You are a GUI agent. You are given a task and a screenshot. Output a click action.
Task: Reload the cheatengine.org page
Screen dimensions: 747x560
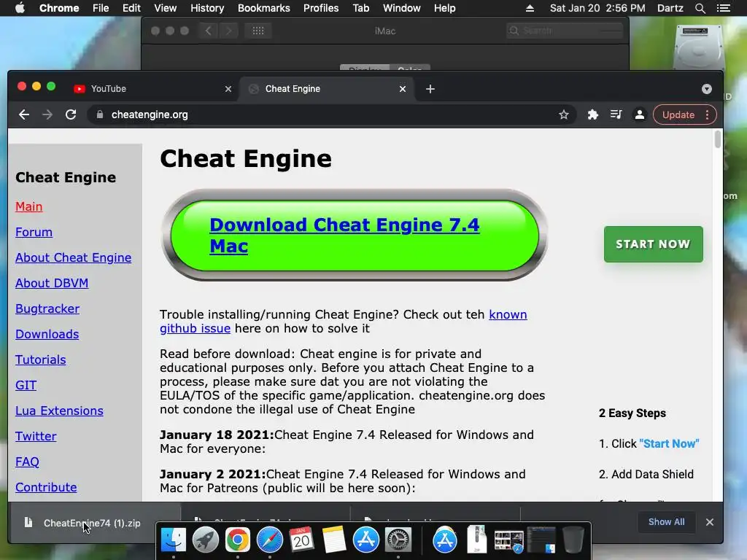pyautogui.click(x=71, y=114)
